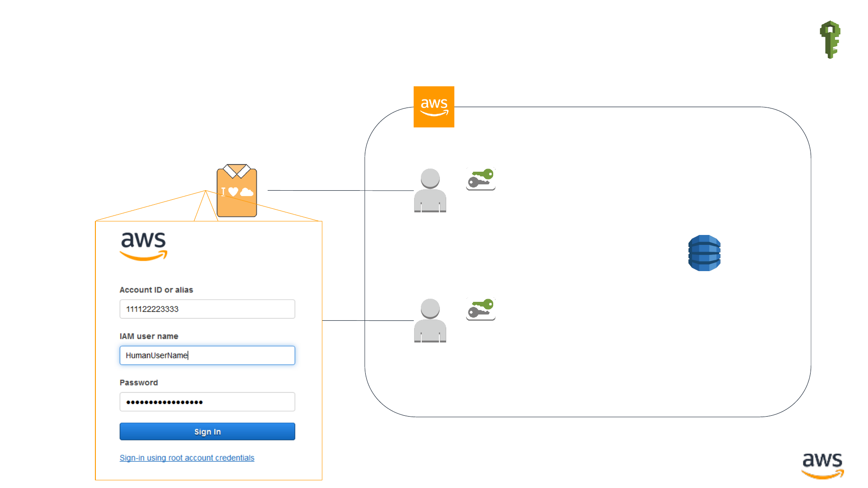The image size is (868, 488).
Task: Click the orange AWS cloud logo box
Action: pos(434,107)
